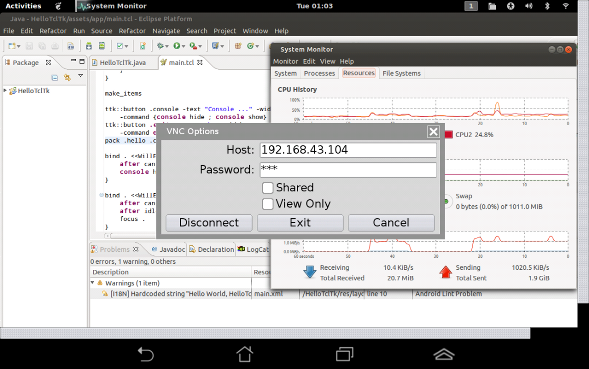Image resolution: width=589 pixels, height=369 pixels.
Task: Close the Package view tab
Action: coord(48,62)
